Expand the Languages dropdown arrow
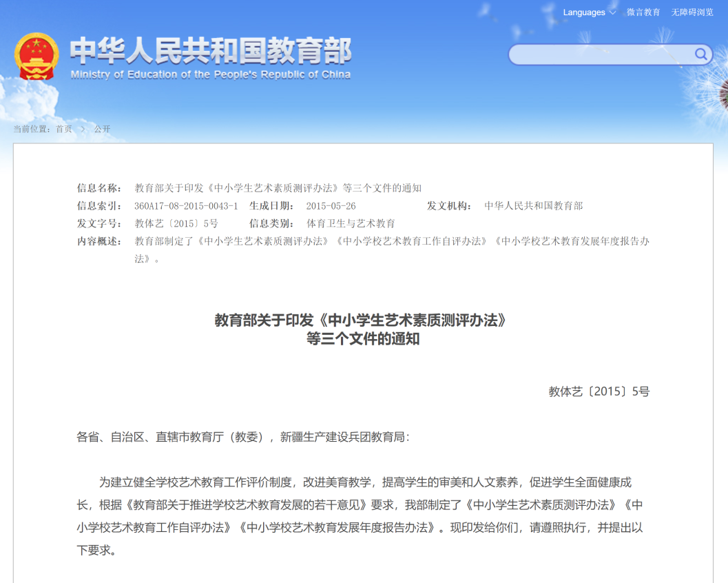Image resolution: width=728 pixels, height=583 pixels. tap(612, 12)
